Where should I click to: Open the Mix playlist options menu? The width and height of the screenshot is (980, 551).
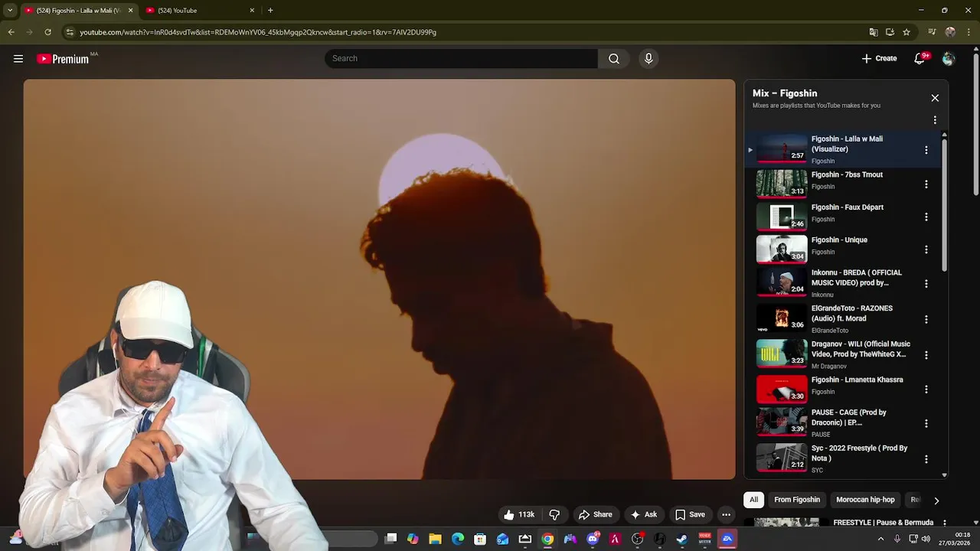pos(935,120)
